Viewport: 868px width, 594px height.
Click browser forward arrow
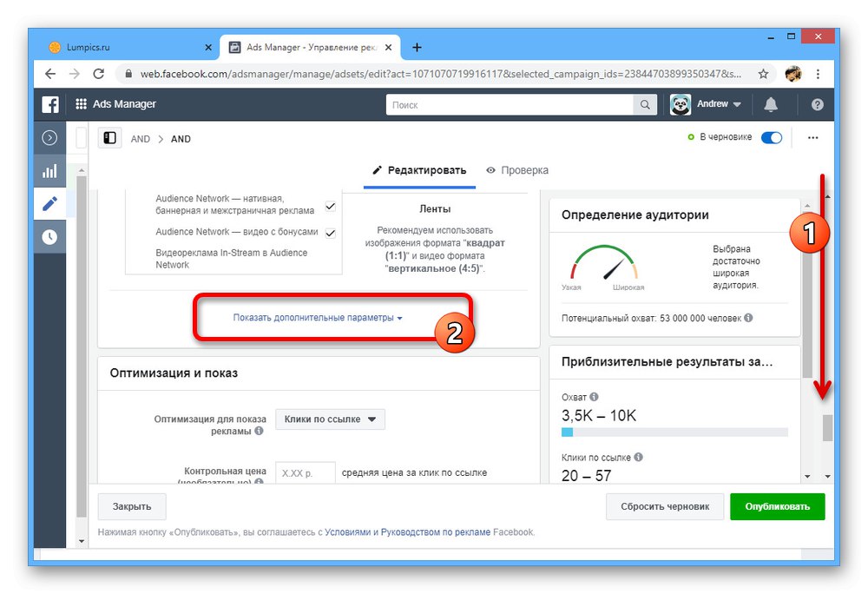(x=74, y=74)
